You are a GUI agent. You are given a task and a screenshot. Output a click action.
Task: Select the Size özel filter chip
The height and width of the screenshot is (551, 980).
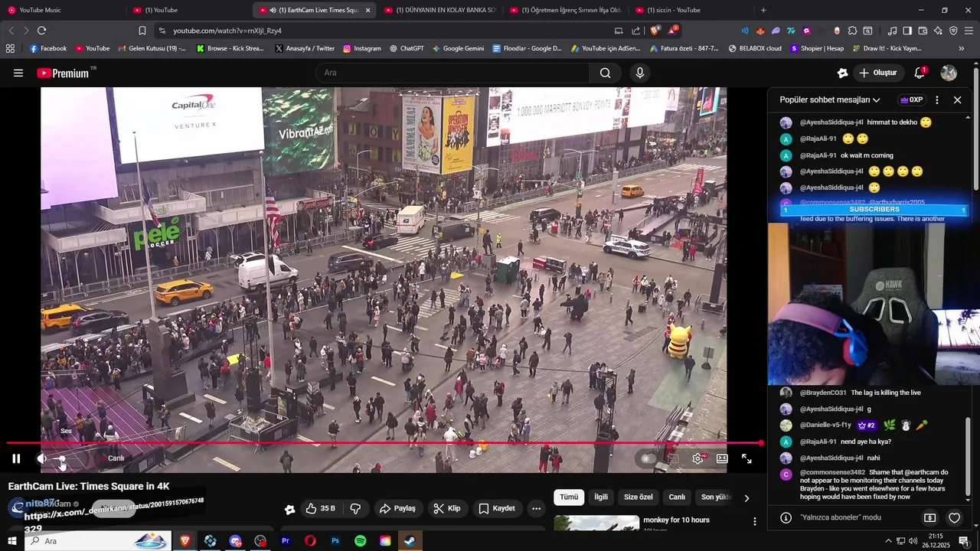(638, 497)
